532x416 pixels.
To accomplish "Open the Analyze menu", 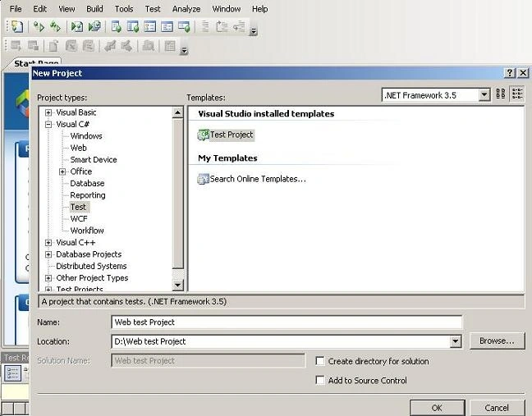I will [186, 9].
